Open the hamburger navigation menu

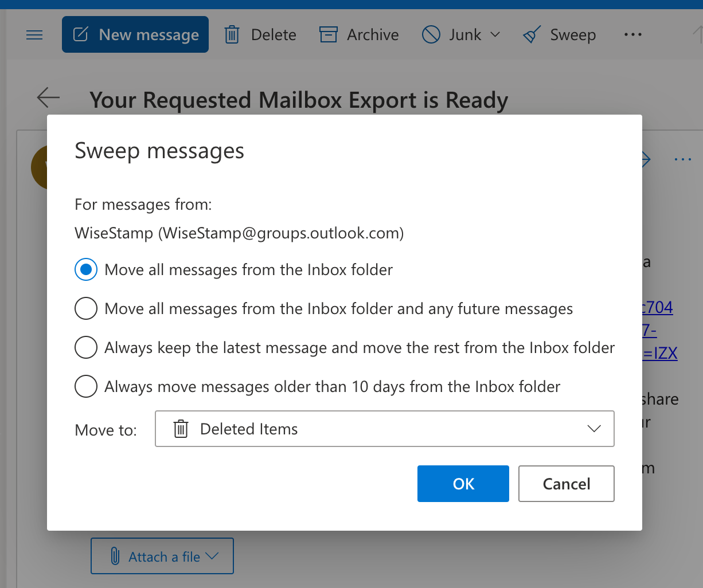pyautogui.click(x=35, y=35)
